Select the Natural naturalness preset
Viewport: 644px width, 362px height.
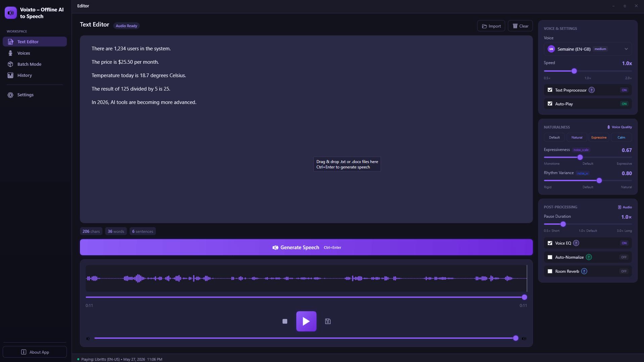click(x=577, y=137)
